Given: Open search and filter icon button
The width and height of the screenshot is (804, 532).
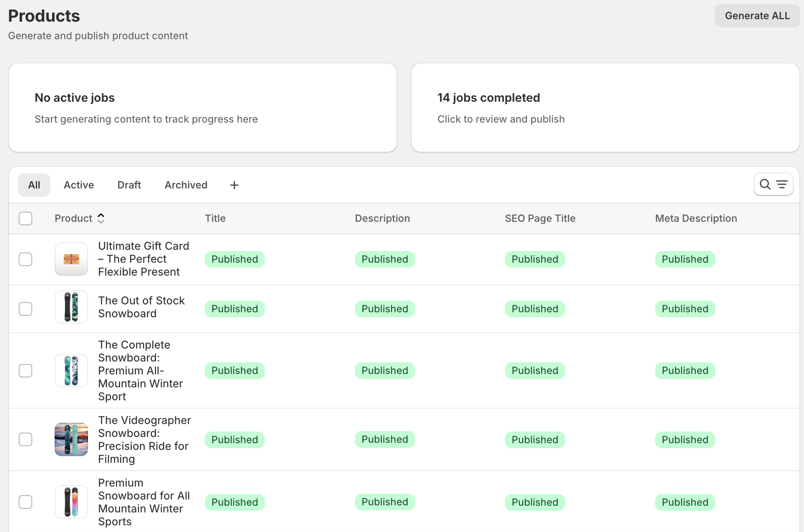Looking at the screenshot, I should tap(773, 184).
